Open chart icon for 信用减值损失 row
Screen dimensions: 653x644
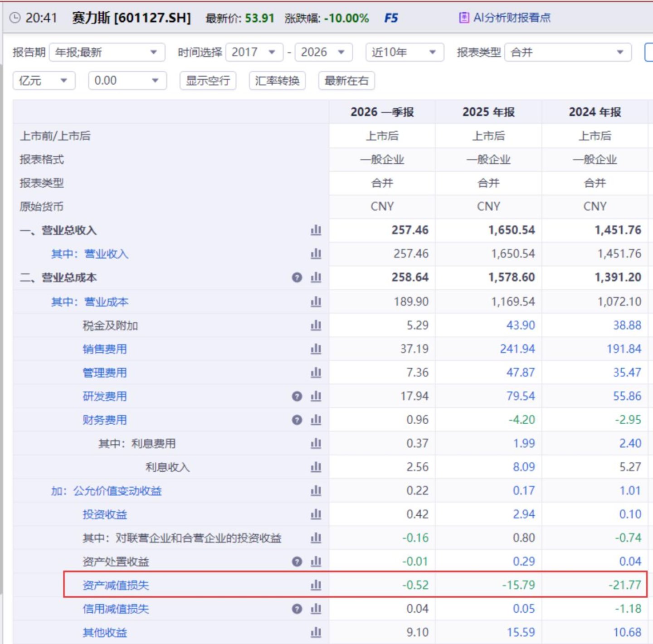[x=316, y=609]
